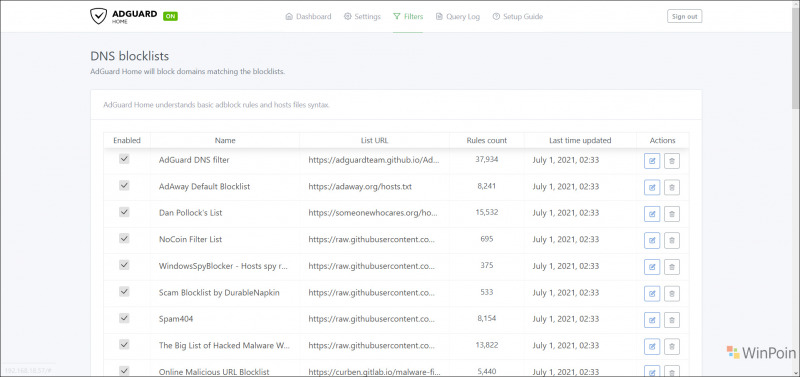Edit the WindowsSpyBlocker entry
Viewport: 800px width, 377px height.
click(x=652, y=267)
